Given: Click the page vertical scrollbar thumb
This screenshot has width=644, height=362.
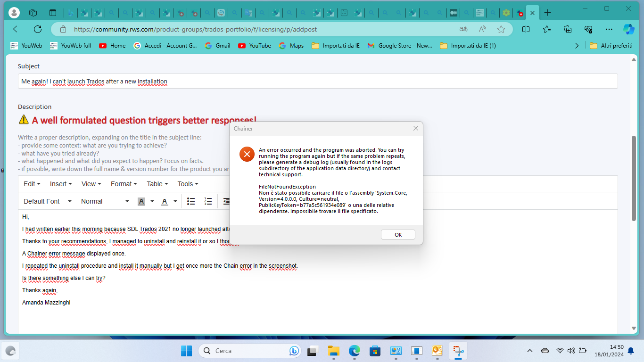Looking at the screenshot, I should [x=634, y=178].
